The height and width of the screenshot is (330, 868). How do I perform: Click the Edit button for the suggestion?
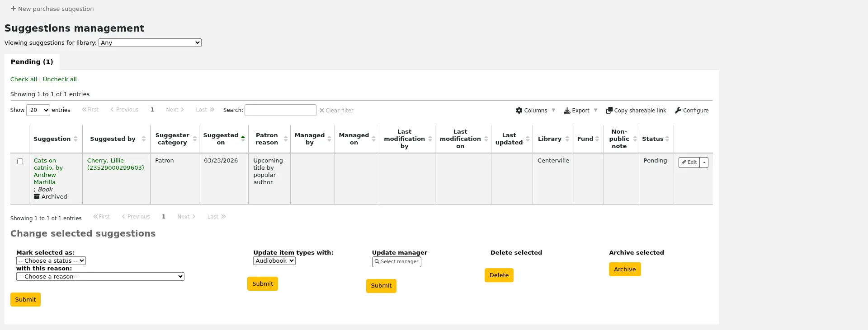[689, 162]
